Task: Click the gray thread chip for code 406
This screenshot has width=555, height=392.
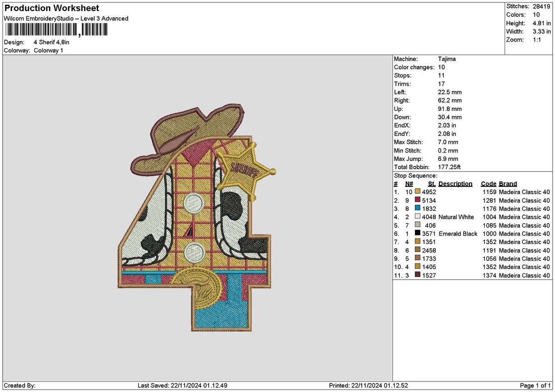Action: 418,226
